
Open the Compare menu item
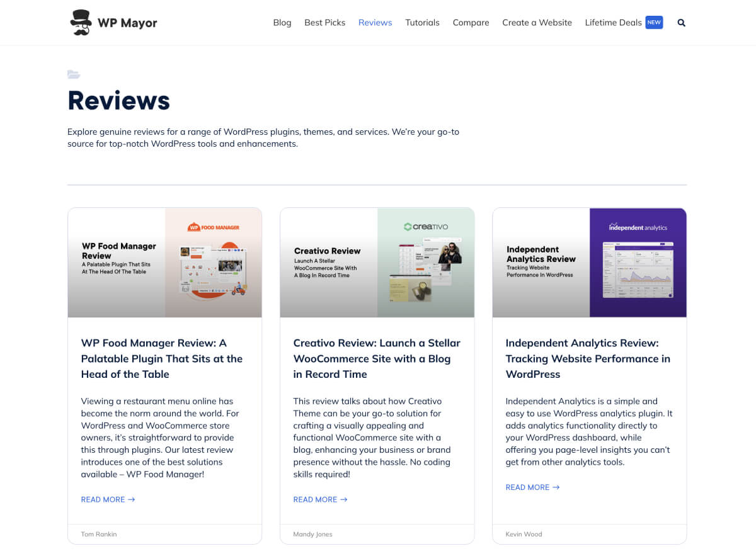(x=471, y=23)
